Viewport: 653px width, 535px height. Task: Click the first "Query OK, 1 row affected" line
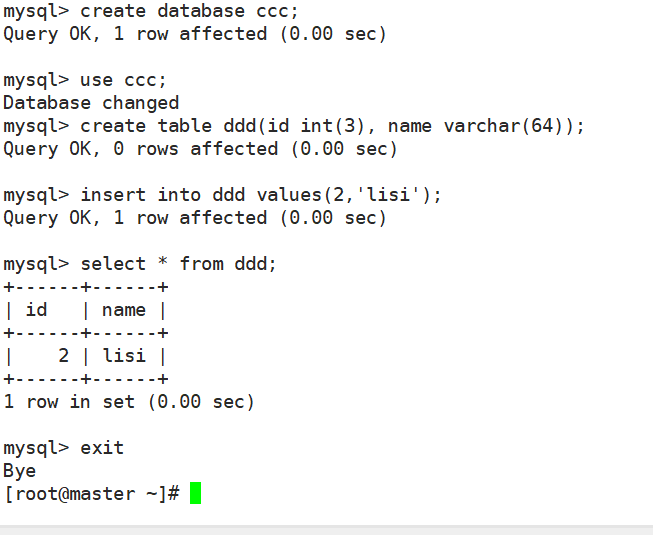pyautogui.click(x=195, y=34)
